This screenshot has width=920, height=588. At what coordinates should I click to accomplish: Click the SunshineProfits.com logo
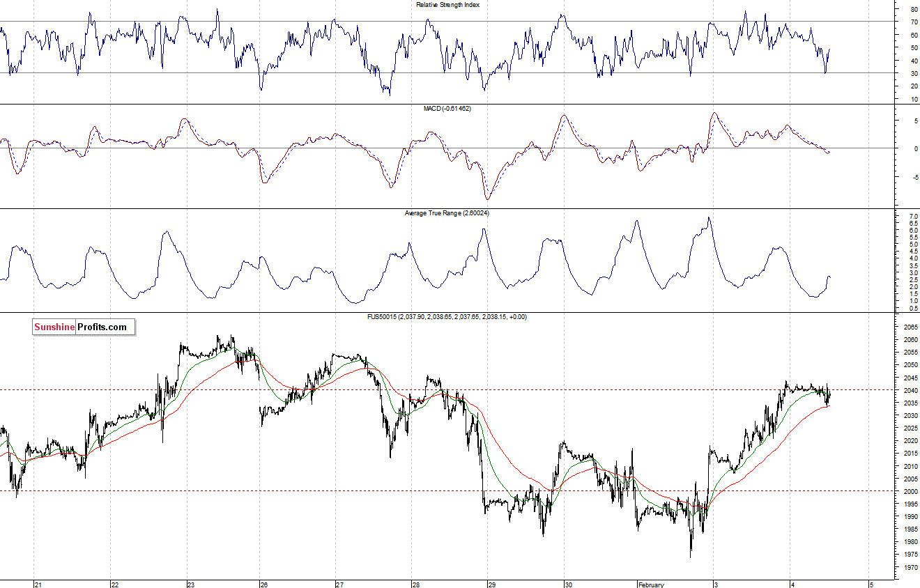pos(84,327)
